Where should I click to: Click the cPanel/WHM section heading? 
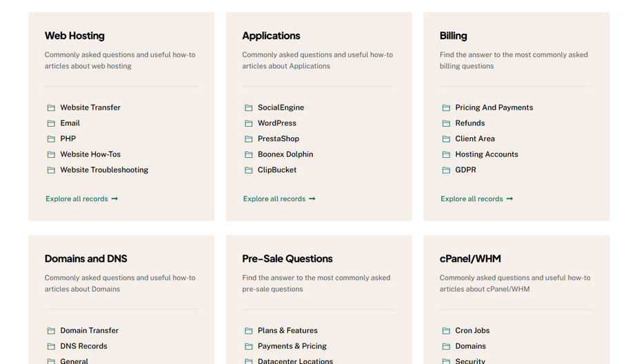click(470, 259)
